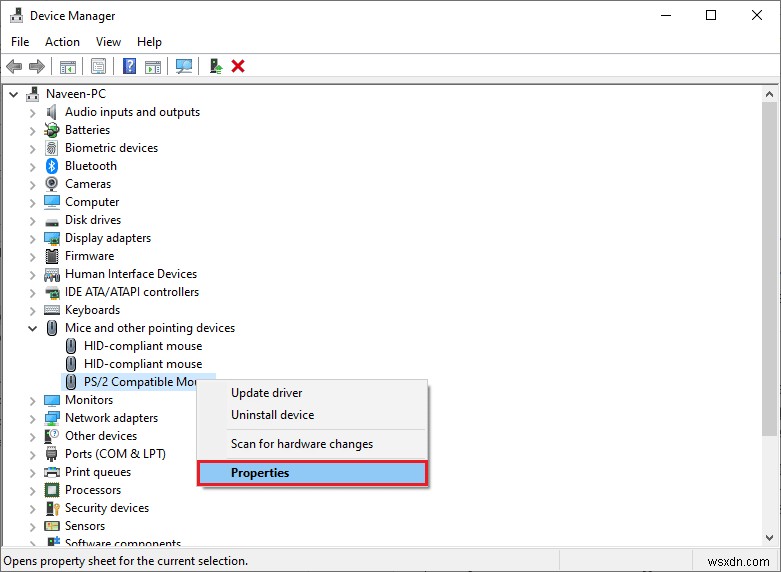Click the Sensors category icon
This screenshot has width=781, height=572.
pyautogui.click(x=52, y=526)
